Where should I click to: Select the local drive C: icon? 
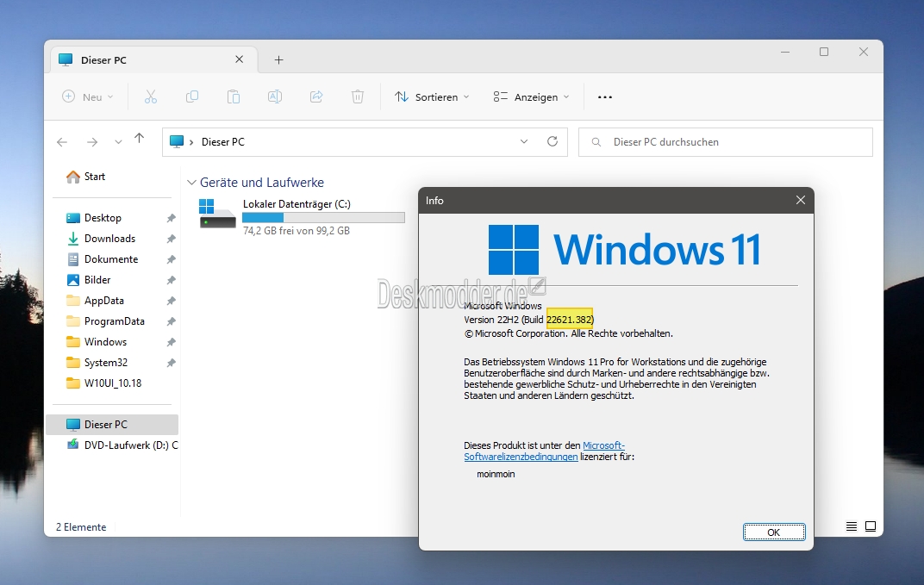point(217,214)
